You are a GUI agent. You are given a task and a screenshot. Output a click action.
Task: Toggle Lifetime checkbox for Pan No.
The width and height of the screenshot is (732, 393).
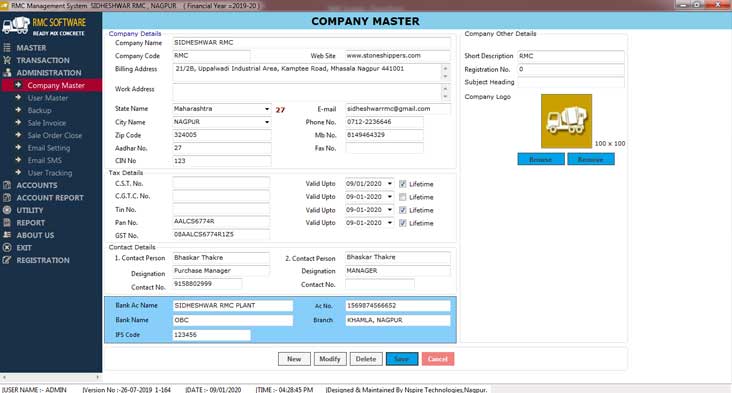[x=402, y=223]
